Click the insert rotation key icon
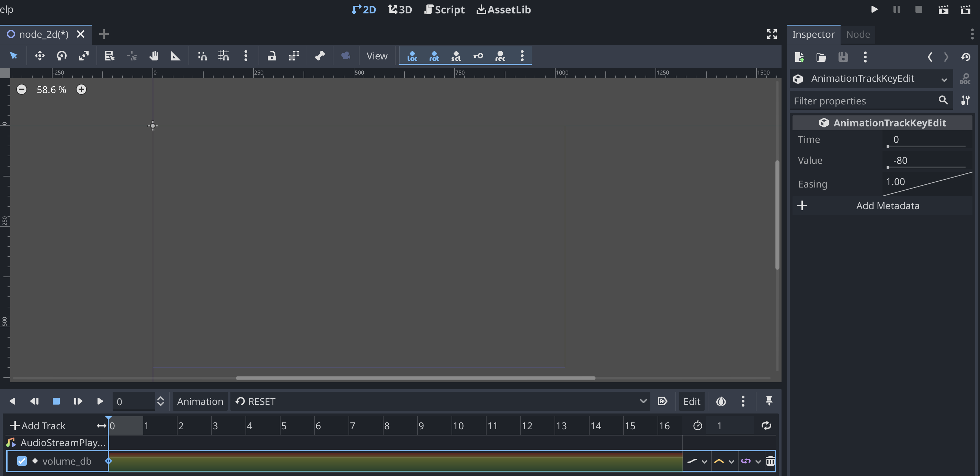 point(434,56)
